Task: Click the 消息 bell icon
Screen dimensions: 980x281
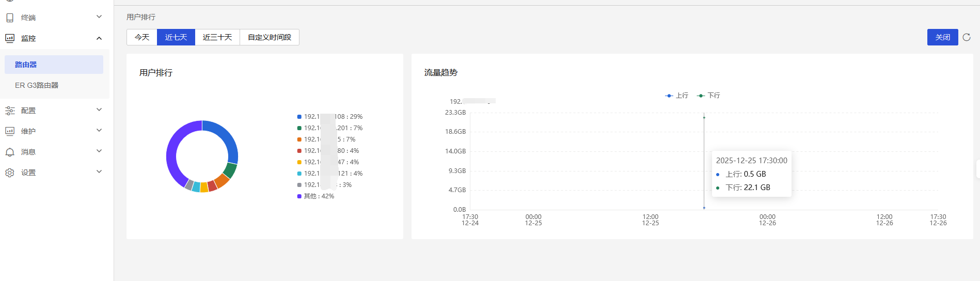Action: (x=10, y=152)
